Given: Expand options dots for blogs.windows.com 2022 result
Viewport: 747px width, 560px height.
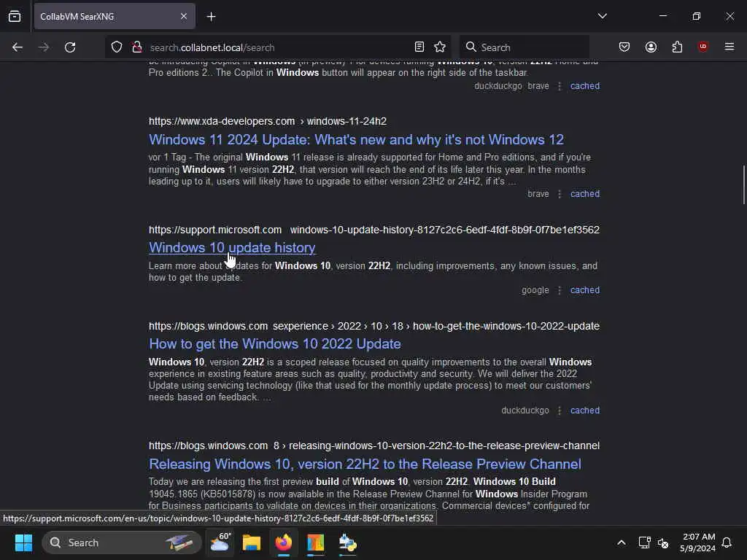Looking at the screenshot, I should (x=560, y=411).
